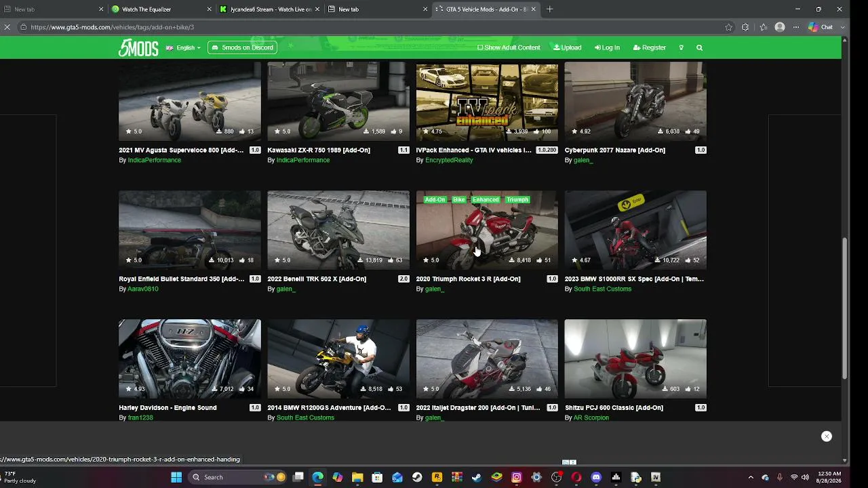Click the Upload link in the header
This screenshot has width=868, height=488.
568,47
